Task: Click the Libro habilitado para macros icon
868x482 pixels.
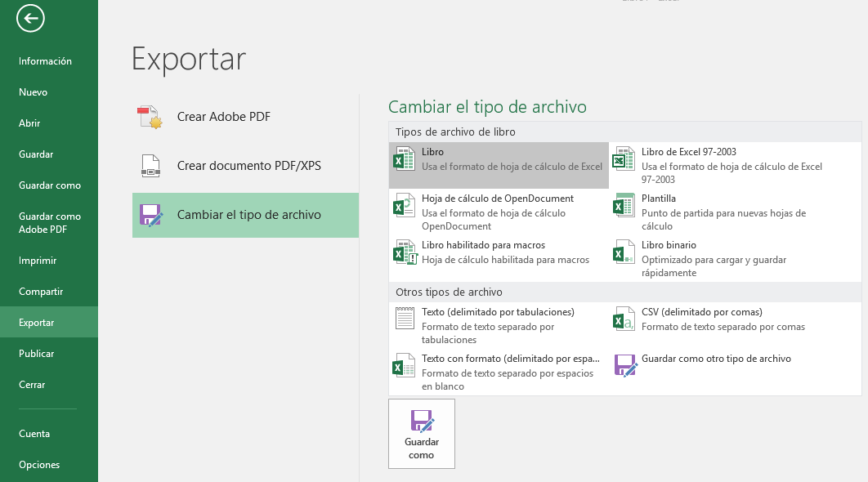Action: 405,252
